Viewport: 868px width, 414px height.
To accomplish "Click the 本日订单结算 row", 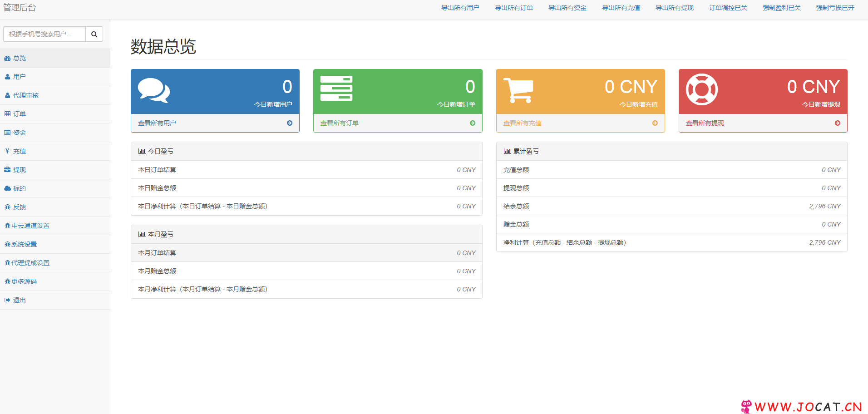I will (306, 170).
